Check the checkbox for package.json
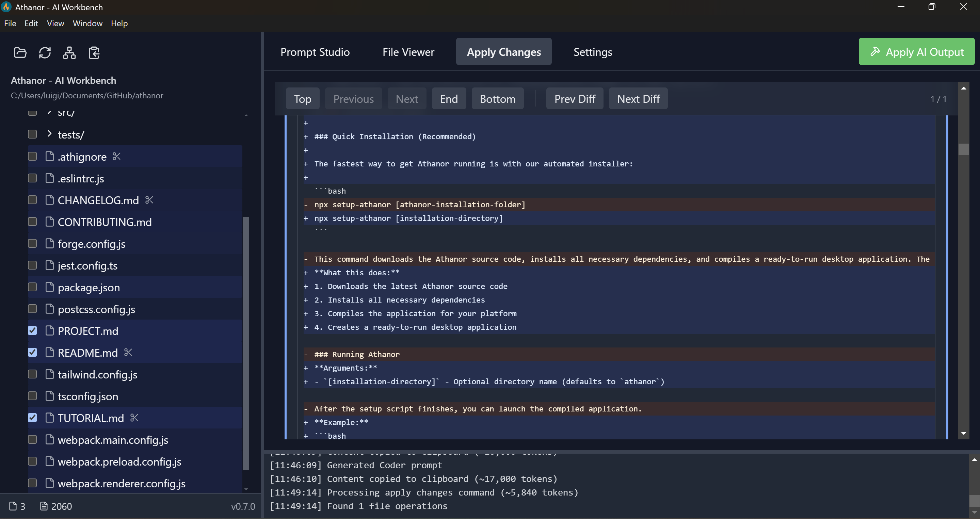The height and width of the screenshot is (519, 980). [32, 287]
